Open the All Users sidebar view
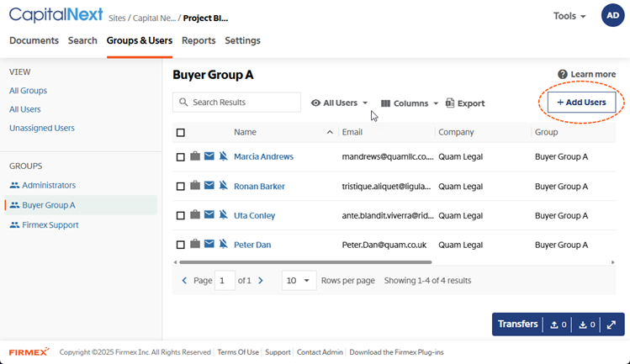 pos(25,109)
